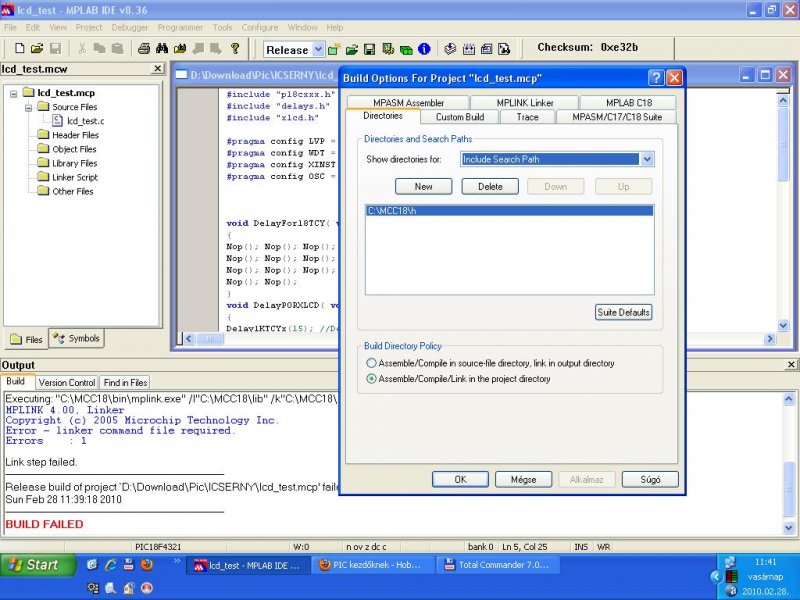This screenshot has width=800, height=600.
Task: Click the blue Info icon
Action: [x=424, y=49]
